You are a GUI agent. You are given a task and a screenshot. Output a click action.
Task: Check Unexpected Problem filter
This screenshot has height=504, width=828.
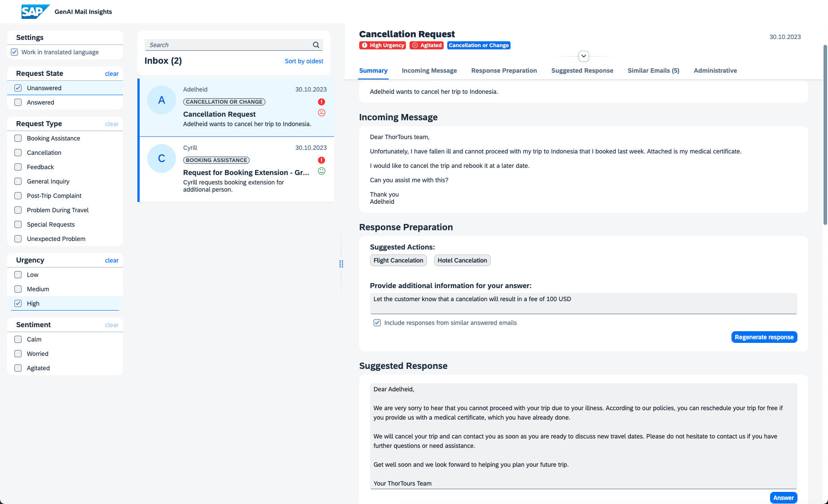click(18, 239)
